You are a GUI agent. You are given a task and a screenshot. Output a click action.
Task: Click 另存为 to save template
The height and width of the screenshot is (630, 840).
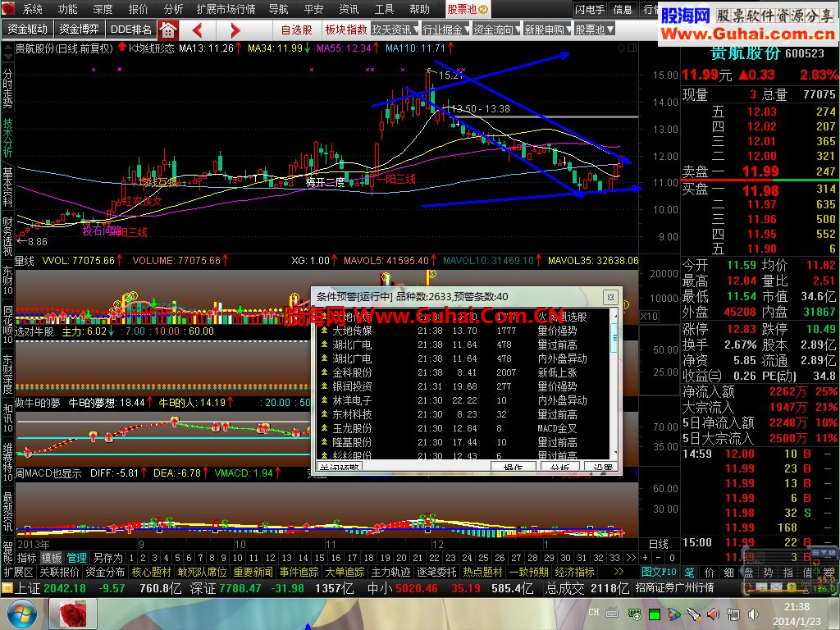(x=108, y=558)
